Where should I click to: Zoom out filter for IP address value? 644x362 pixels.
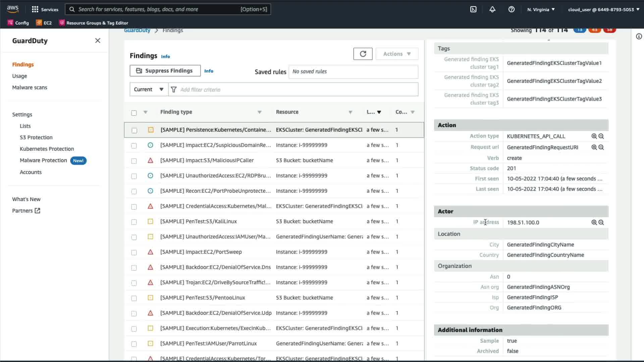[601, 222]
